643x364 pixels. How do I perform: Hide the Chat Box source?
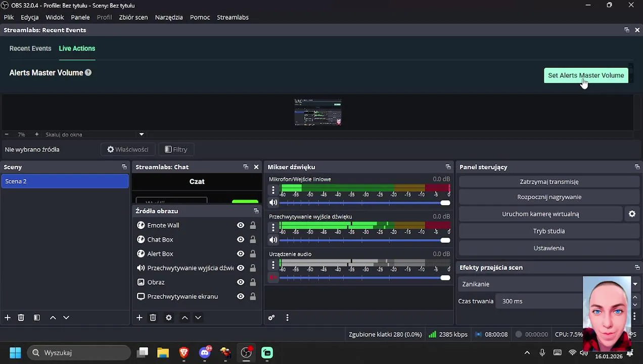click(241, 240)
